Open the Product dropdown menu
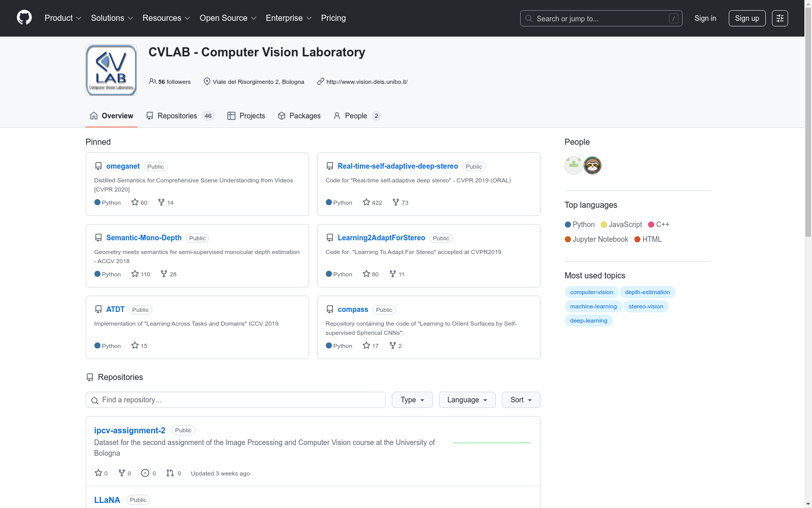 point(63,18)
